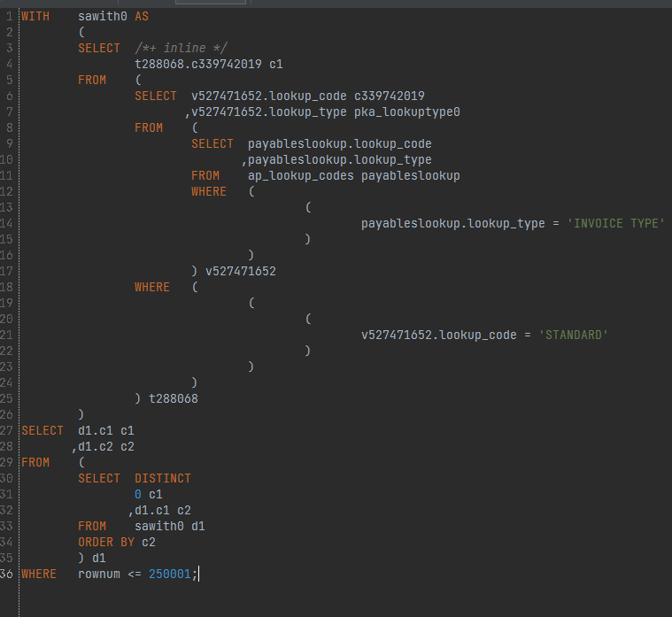Click the 'STANDARD' string literal
This screenshot has height=617, width=672.
coord(573,335)
